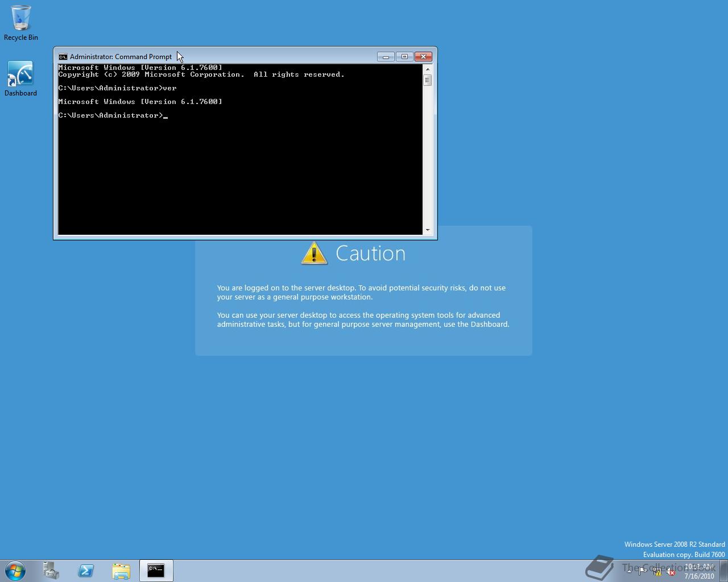Click Show Desktop strip at taskbar end
728x582 pixels.
click(723, 571)
